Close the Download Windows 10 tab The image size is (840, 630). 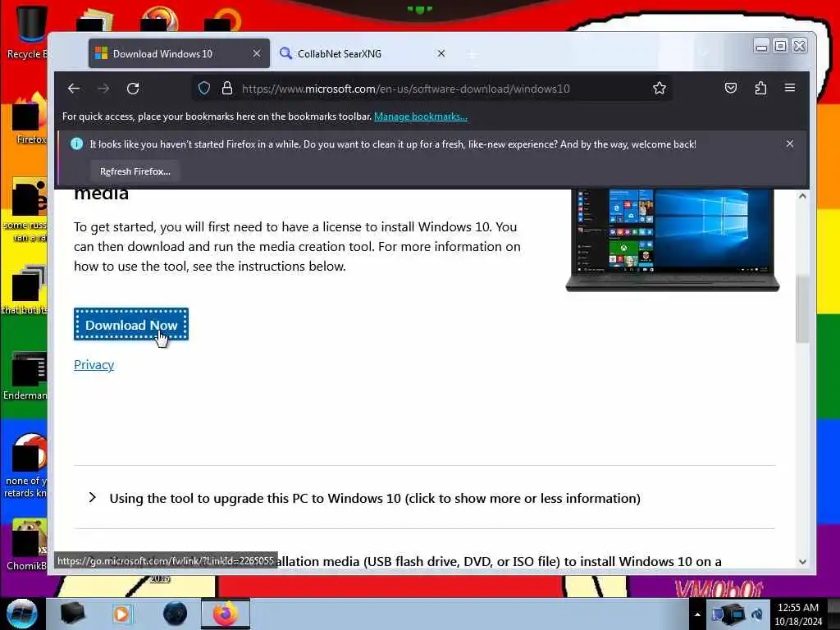coord(257,53)
